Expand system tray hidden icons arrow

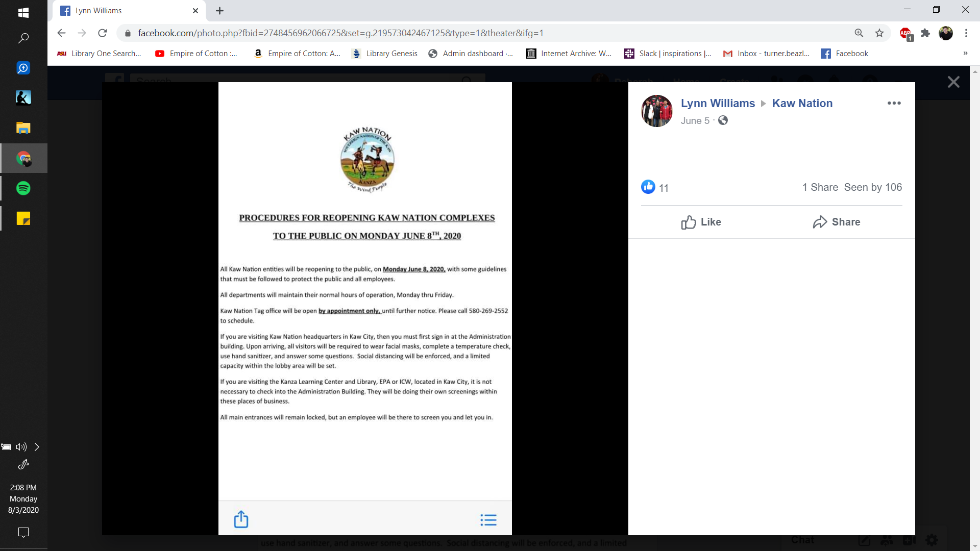pos(37,447)
